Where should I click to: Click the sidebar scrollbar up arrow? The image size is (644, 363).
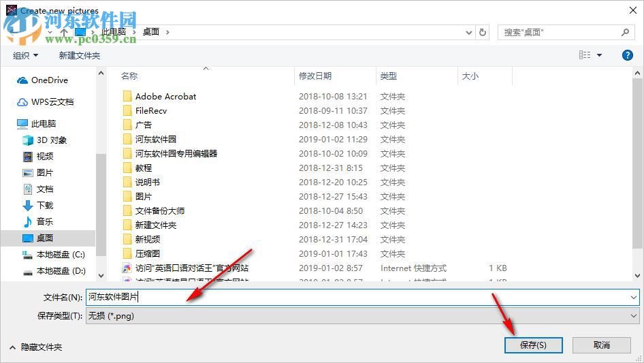(x=101, y=73)
